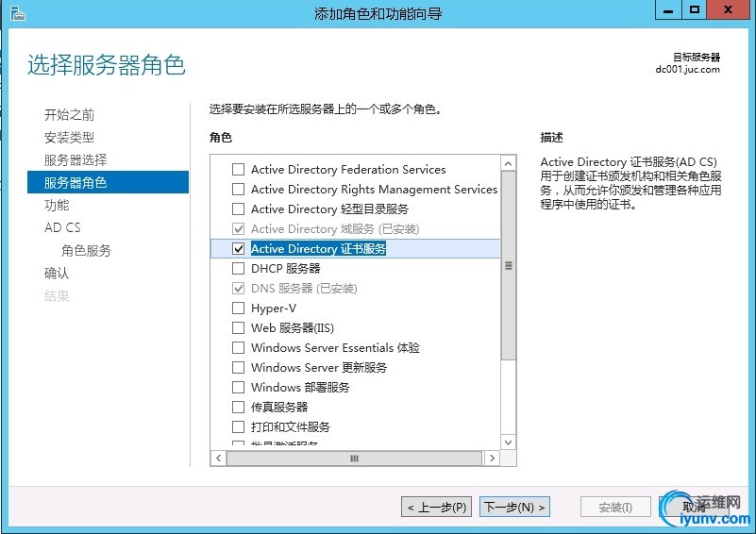Image resolution: width=756 pixels, height=534 pixels.
Task: Uncheck Active Directory 证书服务 checkbox
Action: pyautogui.click(x=238, y=249)
